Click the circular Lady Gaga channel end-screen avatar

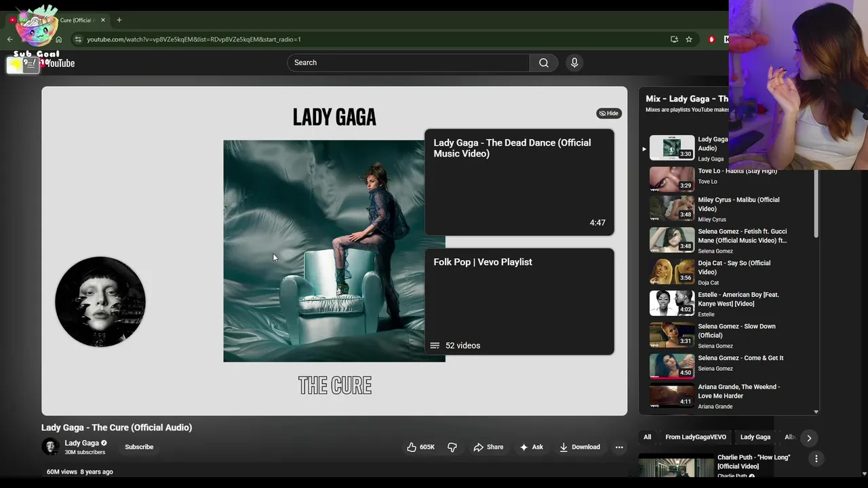coord(100,302)
